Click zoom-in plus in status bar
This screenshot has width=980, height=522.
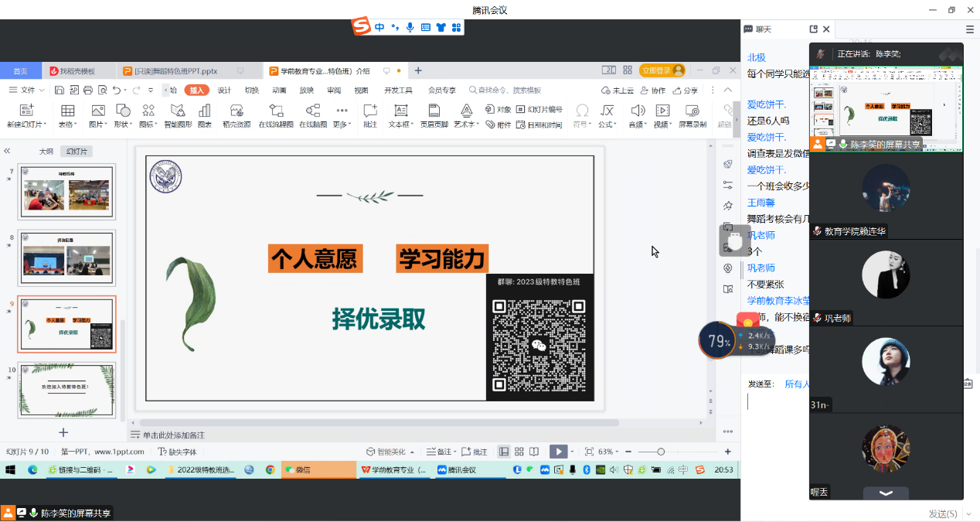point(727,452)
